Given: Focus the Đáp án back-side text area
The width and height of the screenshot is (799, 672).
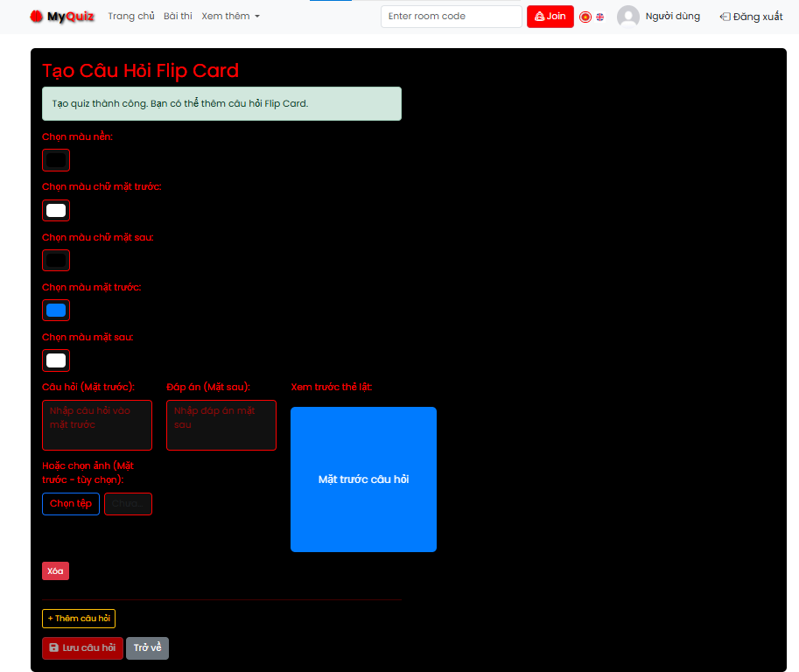Looking at the screenshot, I should click(221, 425).
